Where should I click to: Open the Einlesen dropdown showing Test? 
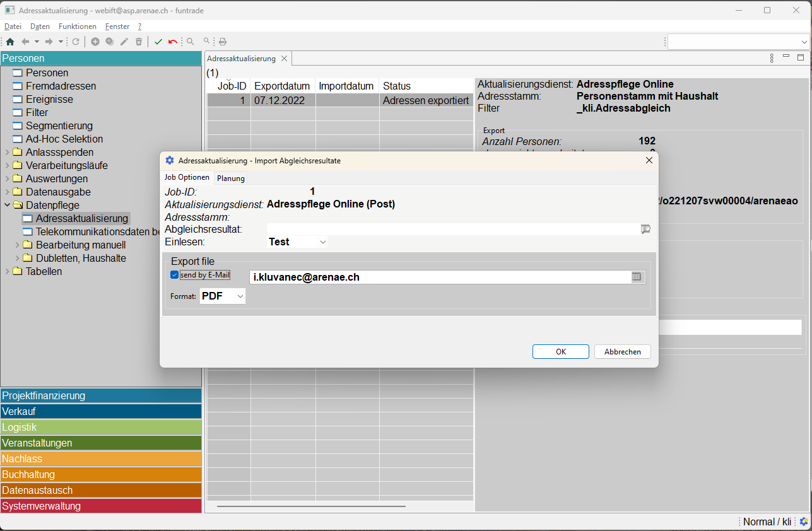pos(297,242)
